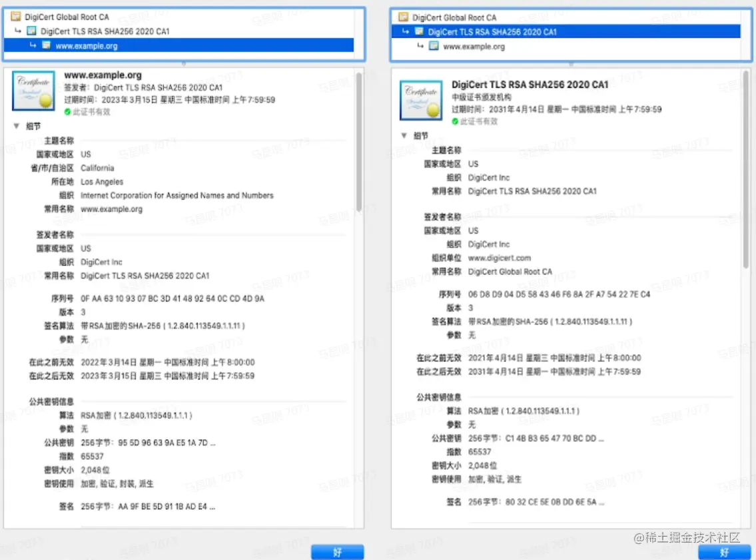The width and height of the screenshot is (756, 560).
Task: Click intermediate certificate icon in left tree
Action: 32,31
